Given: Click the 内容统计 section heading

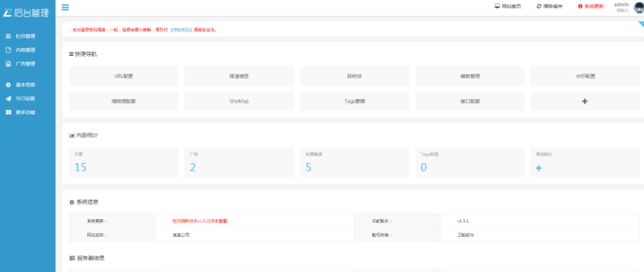Looking at the screenshot, I should tap(84, 135).
